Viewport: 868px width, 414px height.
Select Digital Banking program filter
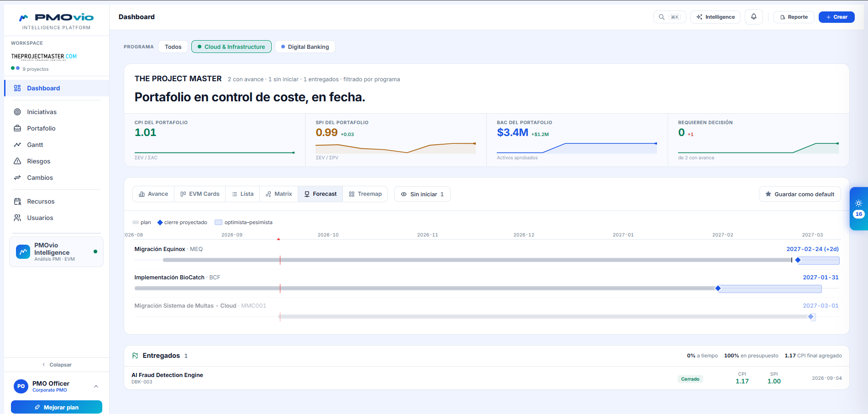pos(305,47)
